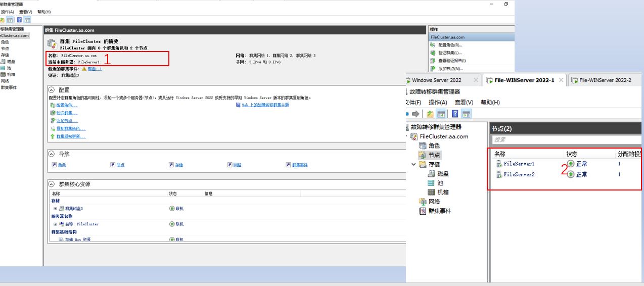Select 机箱 in the front window tree
The height and width of the screenshot is (286, 644).
click(x=443, y=192)
